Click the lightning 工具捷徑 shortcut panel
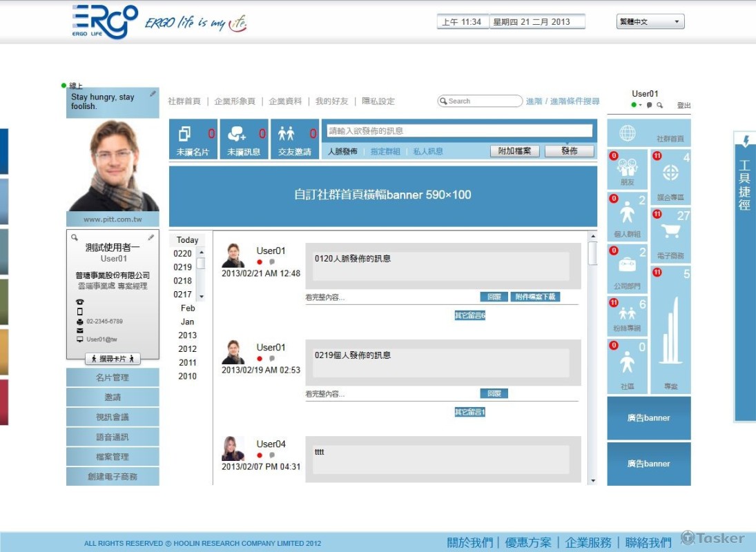756x552 pixels. [x=744, y=276]
